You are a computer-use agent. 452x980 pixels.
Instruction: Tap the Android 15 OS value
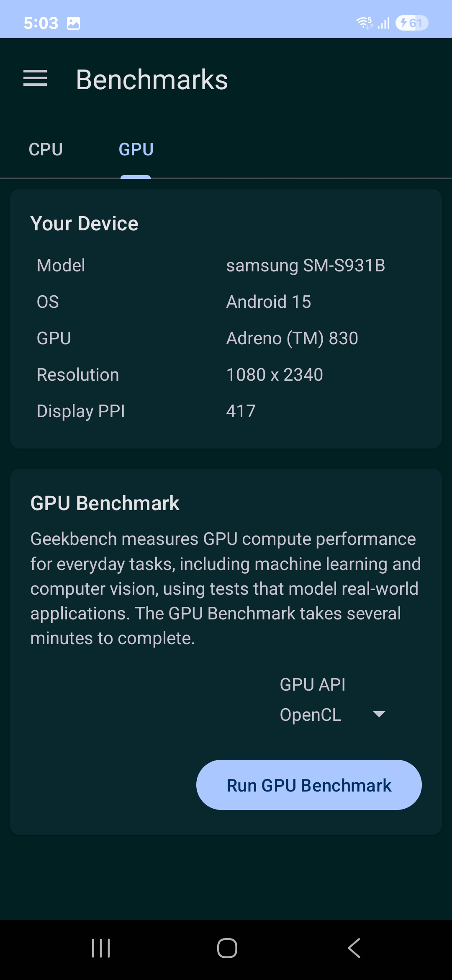[x=269, y=302]
